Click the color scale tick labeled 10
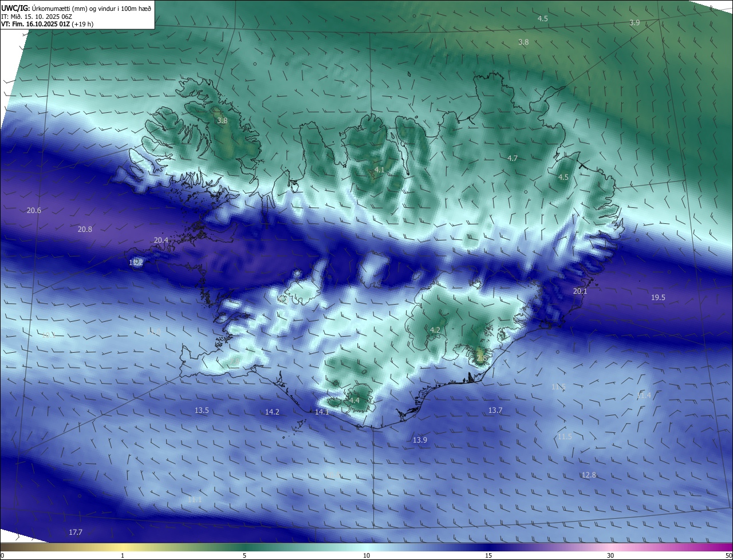Image resolution: width=733 pixels, height=560 pixels. [366, 555]
